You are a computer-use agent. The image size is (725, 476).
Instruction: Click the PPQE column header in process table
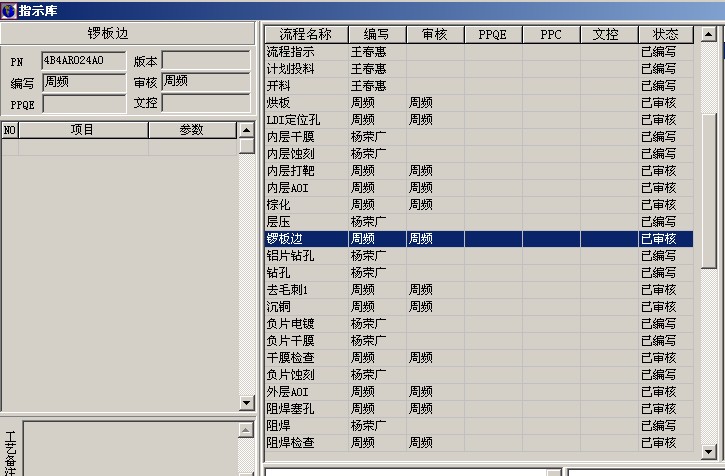[x=493, y=35]
